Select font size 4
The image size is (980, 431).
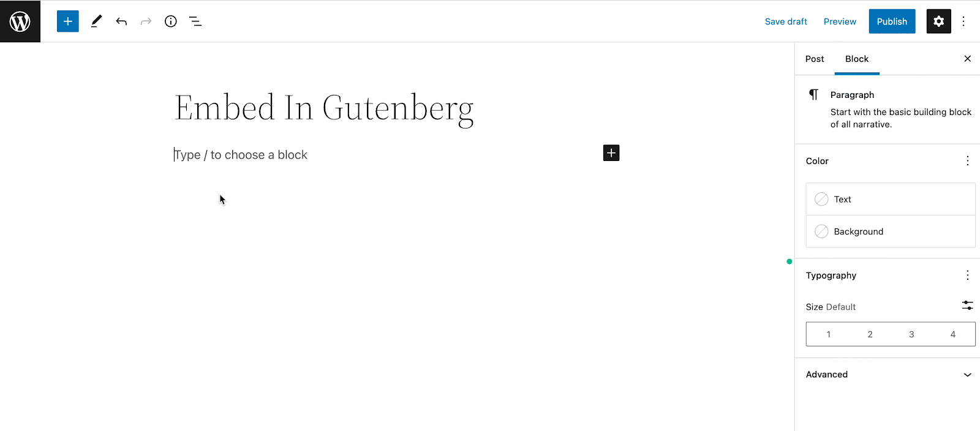[x=953, y=334]
